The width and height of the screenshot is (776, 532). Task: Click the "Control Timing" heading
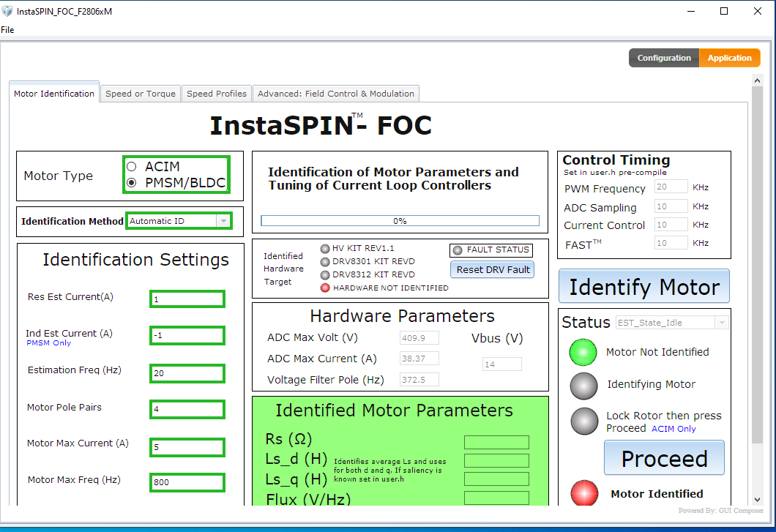pyautogui.click(x=616, y=160)
